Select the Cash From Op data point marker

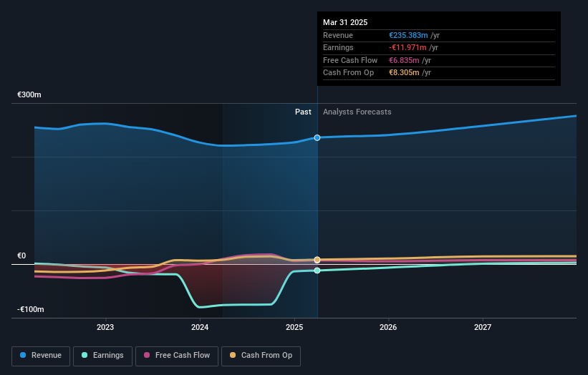coord(317,260)
